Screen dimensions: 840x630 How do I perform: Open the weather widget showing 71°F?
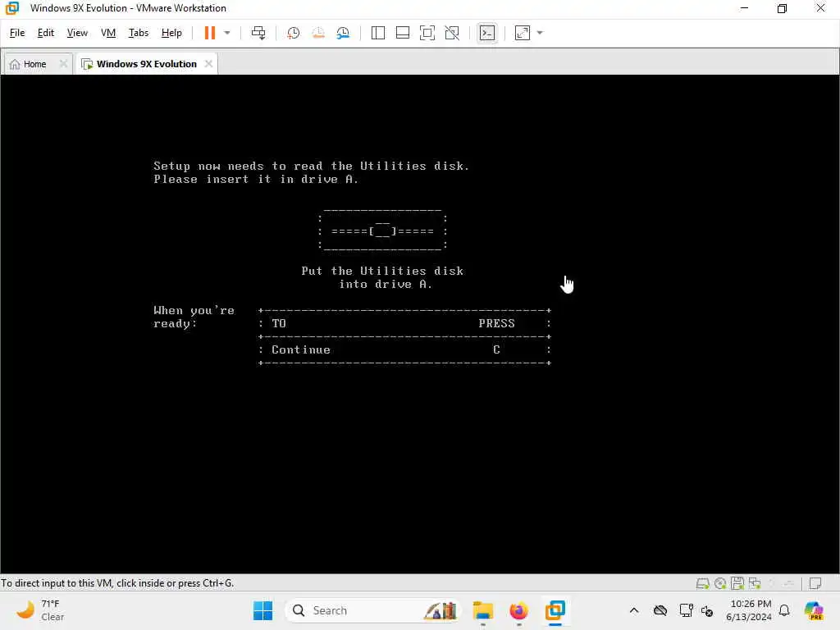pos(39,610)
